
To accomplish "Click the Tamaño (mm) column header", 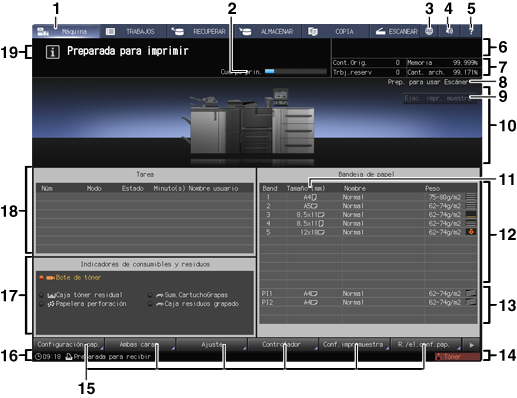I will point(306,188).
